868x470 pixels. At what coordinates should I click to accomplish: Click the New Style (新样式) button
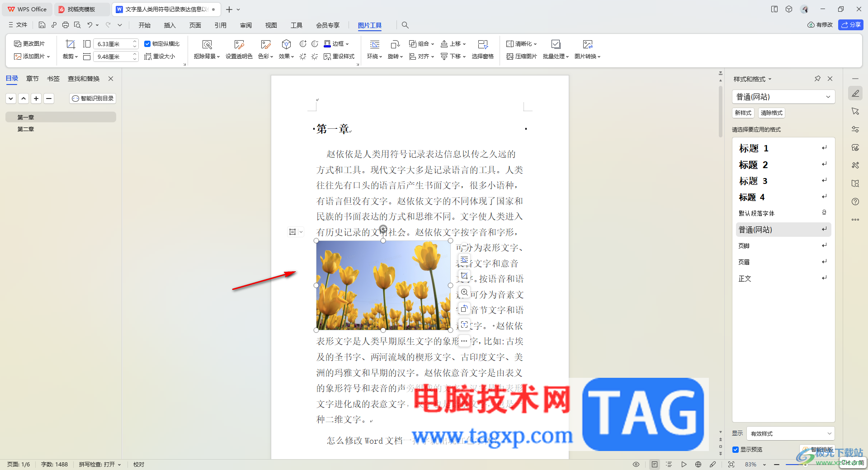click(743, 113)
